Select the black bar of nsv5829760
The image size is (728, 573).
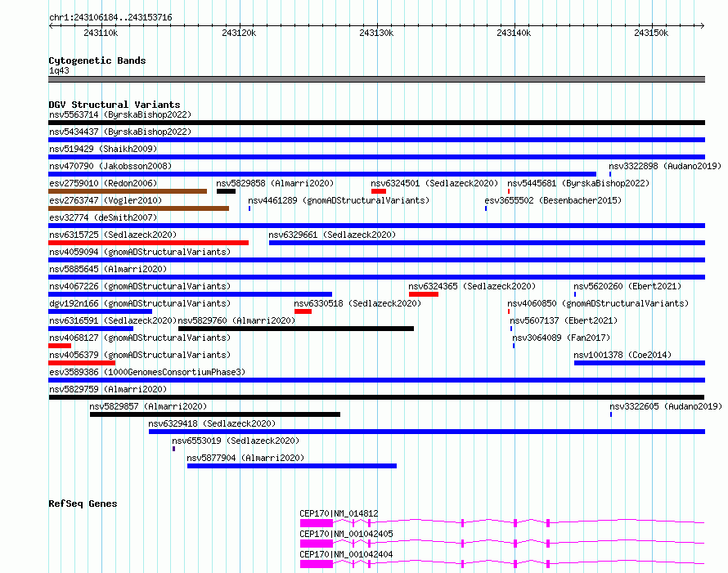296,329
